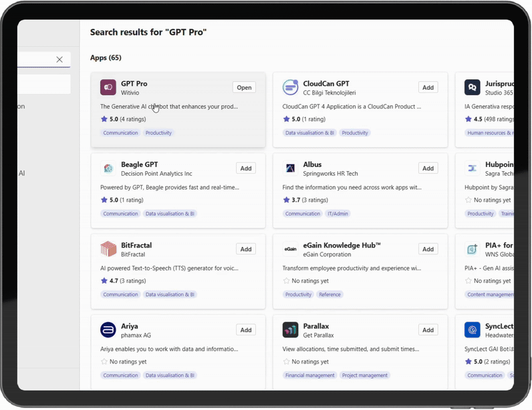Click the SyncLect app icon
Viewport: 532px width, 410px height.
click(472, 330)
